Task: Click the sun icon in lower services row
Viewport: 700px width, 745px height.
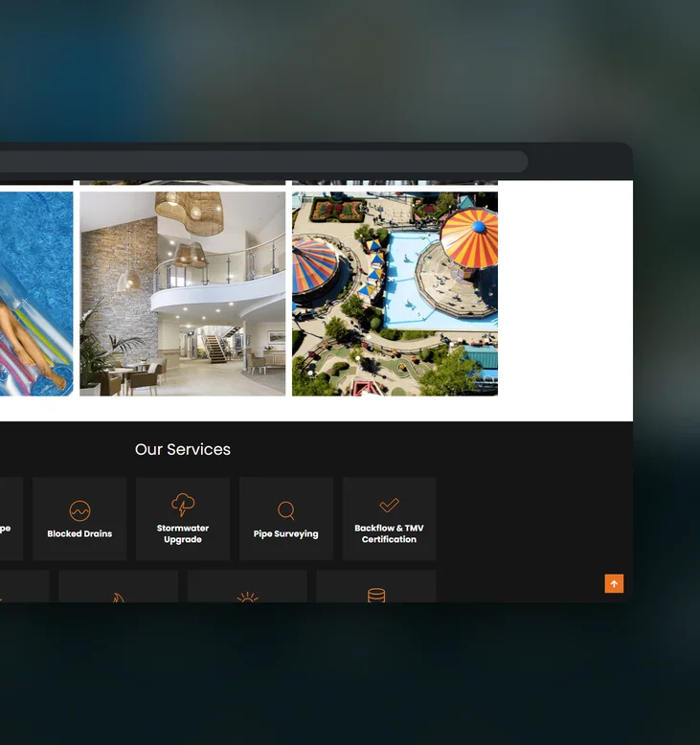Action: tap(247, 598)
